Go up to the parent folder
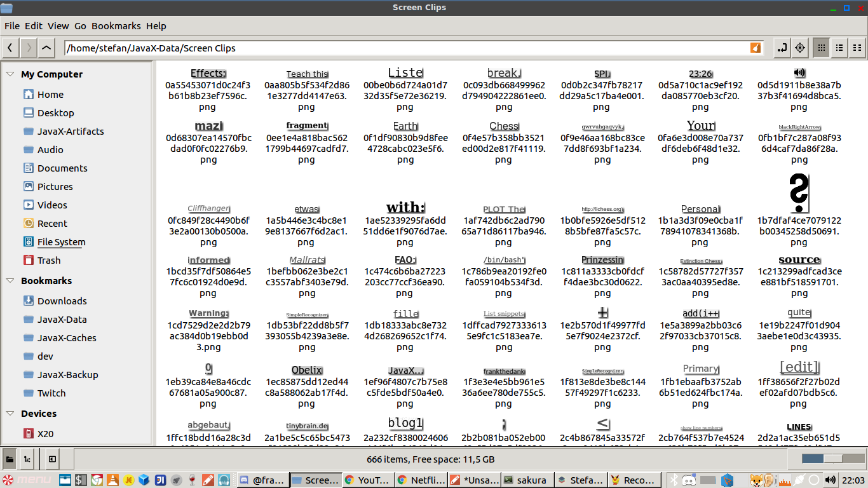Screen dimensions: 868x488 [x=46, y=48]
